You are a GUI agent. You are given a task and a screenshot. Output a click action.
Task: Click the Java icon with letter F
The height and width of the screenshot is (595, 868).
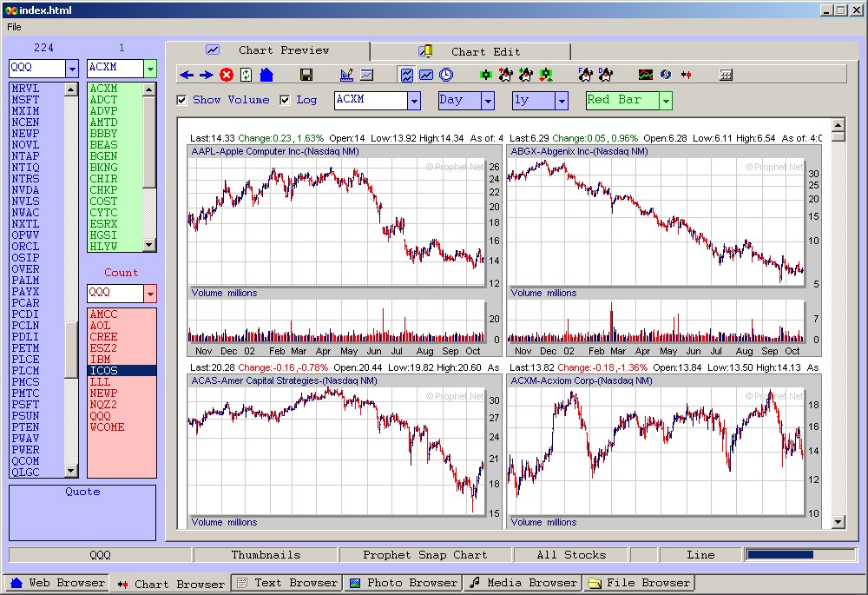click(x=585, y=75)
